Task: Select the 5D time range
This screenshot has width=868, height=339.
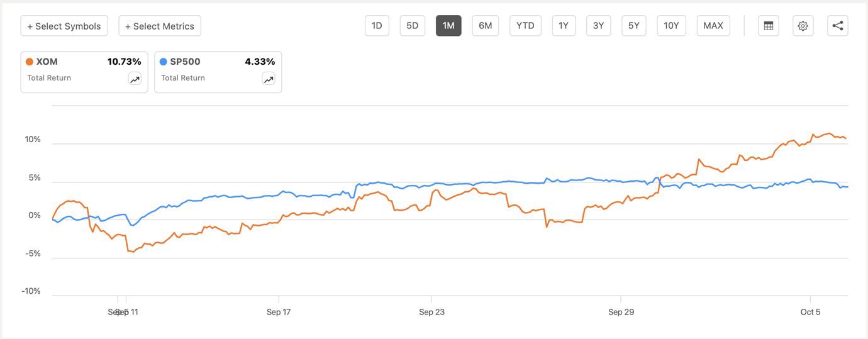Action: (412, 26)
